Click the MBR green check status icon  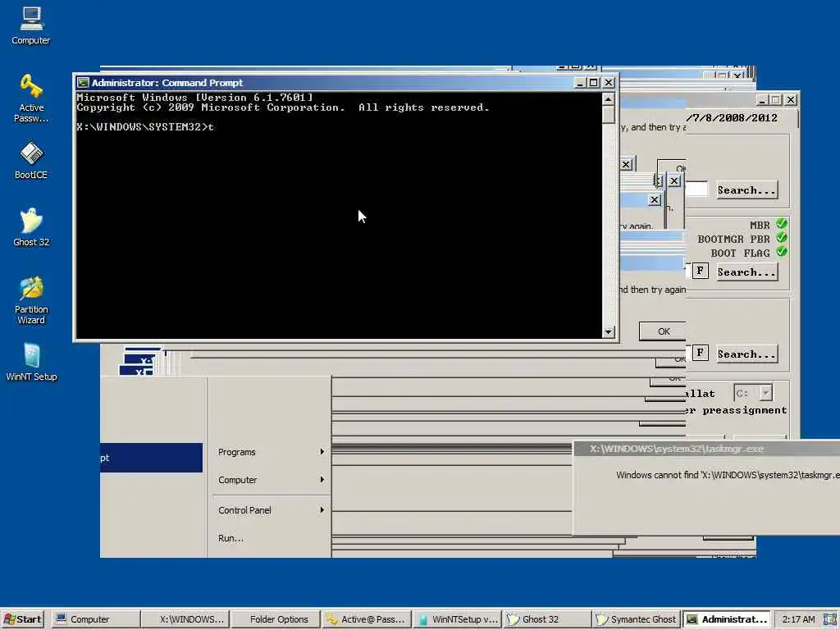pos(782,224)
